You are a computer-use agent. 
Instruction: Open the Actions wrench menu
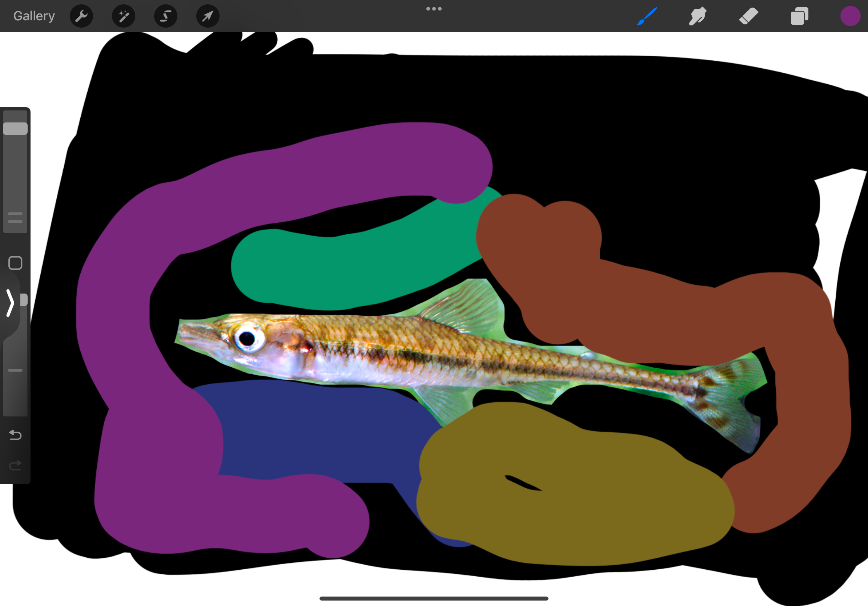(x=81, y=16)
